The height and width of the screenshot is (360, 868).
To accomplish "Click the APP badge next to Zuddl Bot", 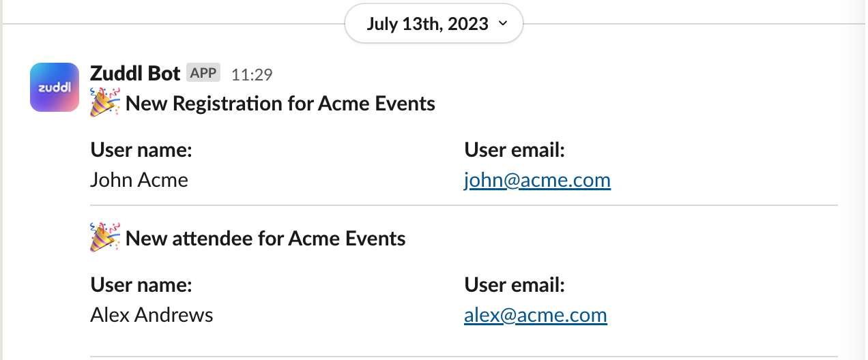I will pyautogui.click(x=203, y=73).
